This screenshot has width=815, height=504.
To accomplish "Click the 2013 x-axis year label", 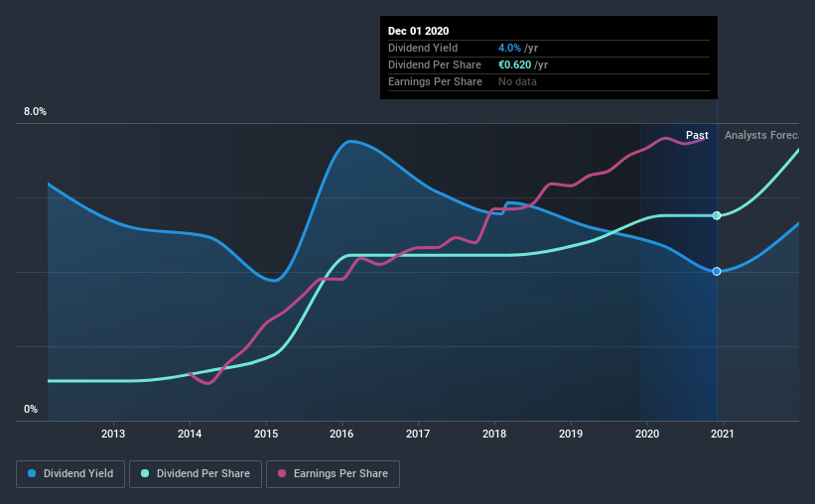I will click(x=113, y=434).
